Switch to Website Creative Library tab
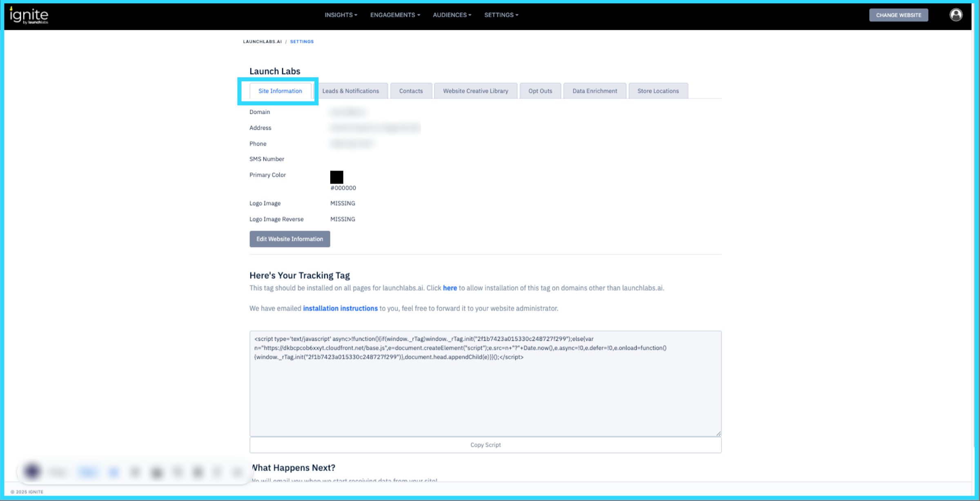Viewport: 980px width, 501px height. coord(475,91)
